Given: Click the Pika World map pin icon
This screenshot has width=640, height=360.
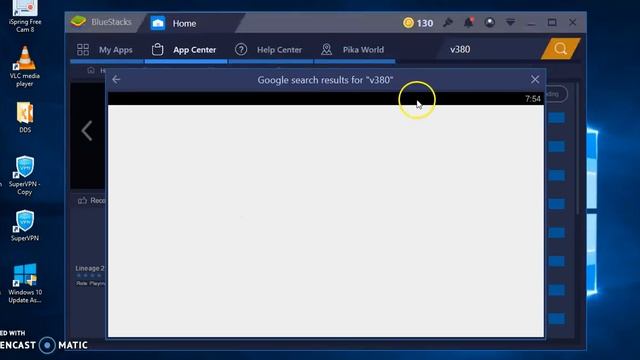Looking at the screenshot, I should click(x=326, y=49).
